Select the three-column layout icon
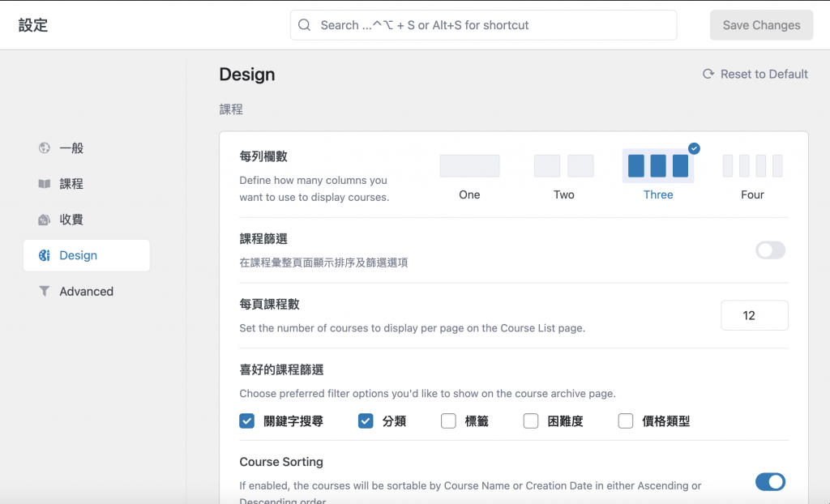This screenshot has height=504, width=830. click(658, 166)
